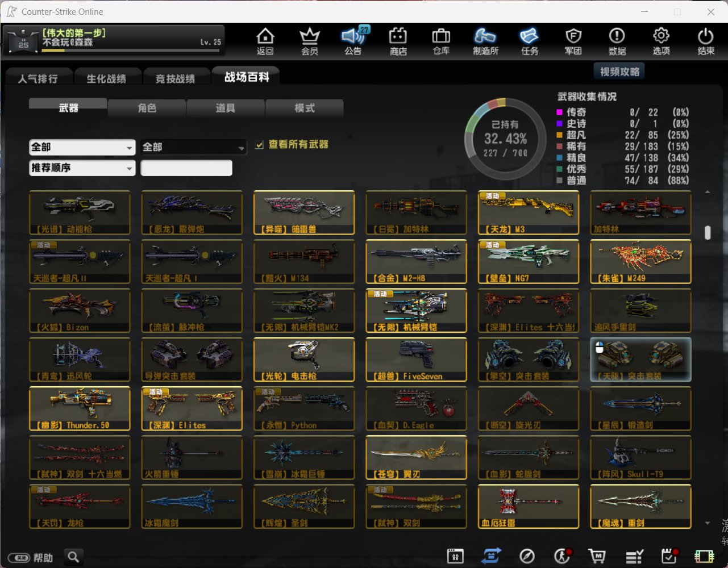
Task: Open the 商店 (Shop) icon
Action: (398, 41)
